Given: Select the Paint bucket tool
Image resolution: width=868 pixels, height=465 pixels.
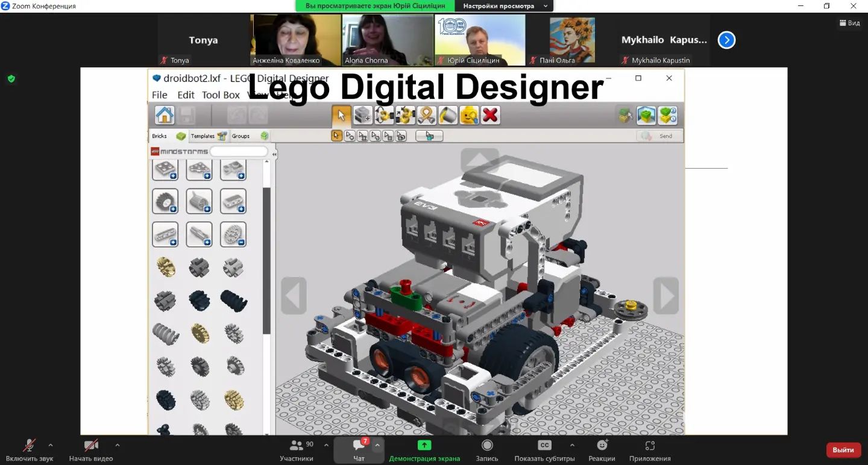Looking at the screenshot, I should coord(448,115).
